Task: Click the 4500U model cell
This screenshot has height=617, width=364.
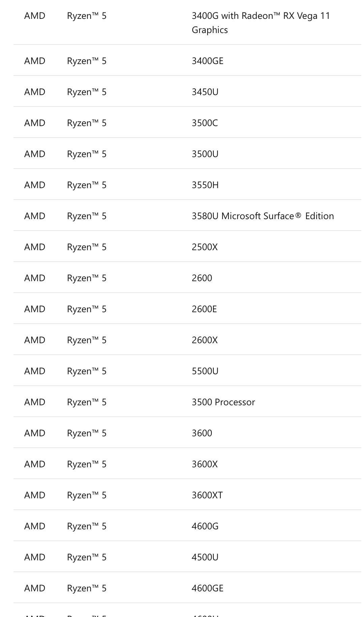Action: (x=205, y=557)
